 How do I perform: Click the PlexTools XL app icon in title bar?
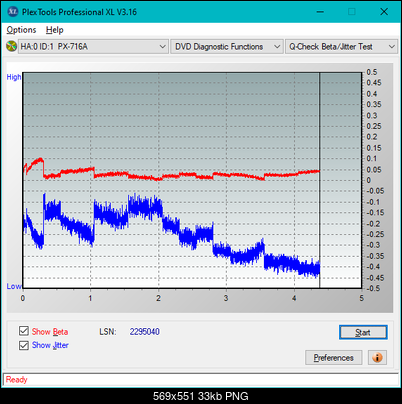12,12
